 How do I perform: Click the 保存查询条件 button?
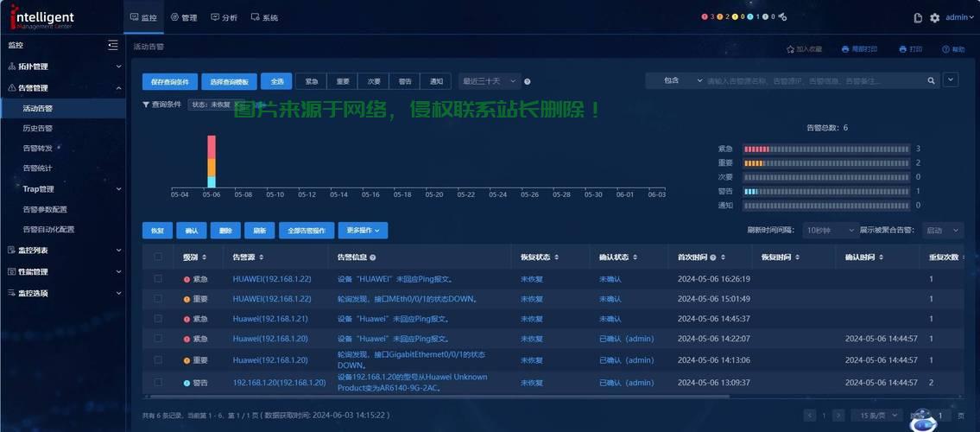170,82
